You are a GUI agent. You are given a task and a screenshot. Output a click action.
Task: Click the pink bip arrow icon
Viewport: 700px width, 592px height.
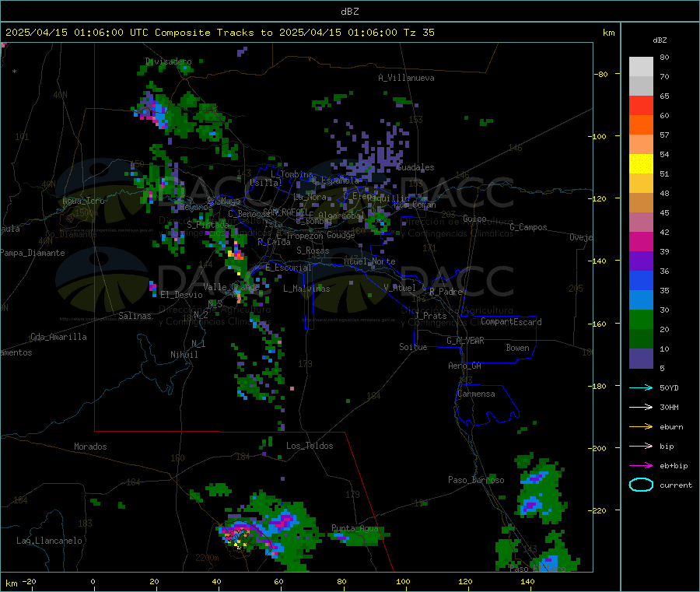point(641,446)
